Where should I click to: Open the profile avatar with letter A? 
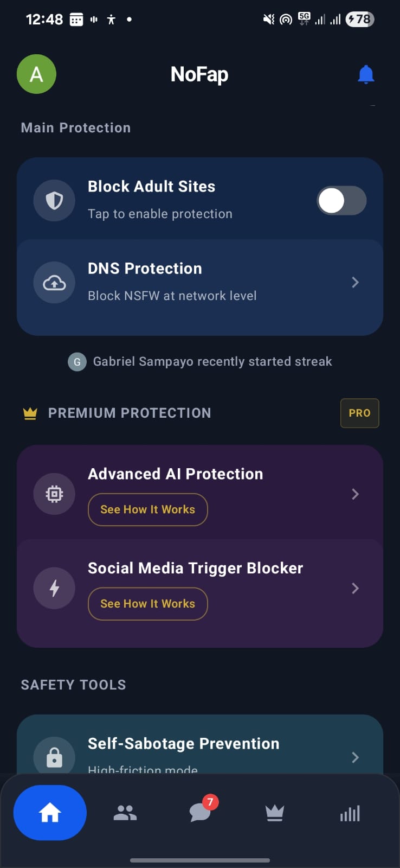pos(36,74)
